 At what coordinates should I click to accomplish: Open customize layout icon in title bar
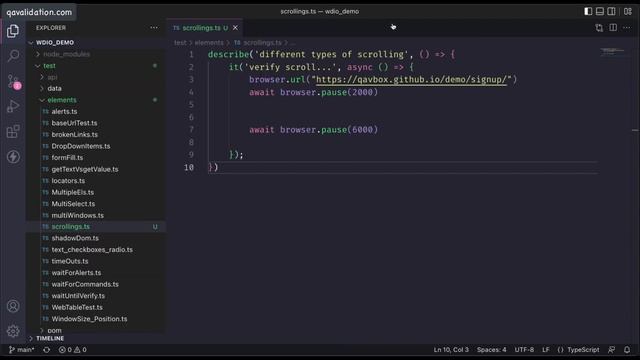(628, 11)
